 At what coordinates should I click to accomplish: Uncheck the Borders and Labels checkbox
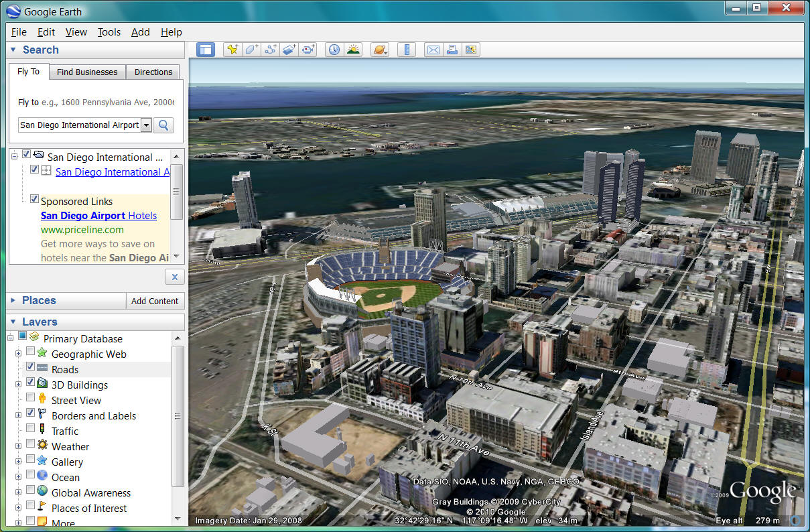pos(30,413)
